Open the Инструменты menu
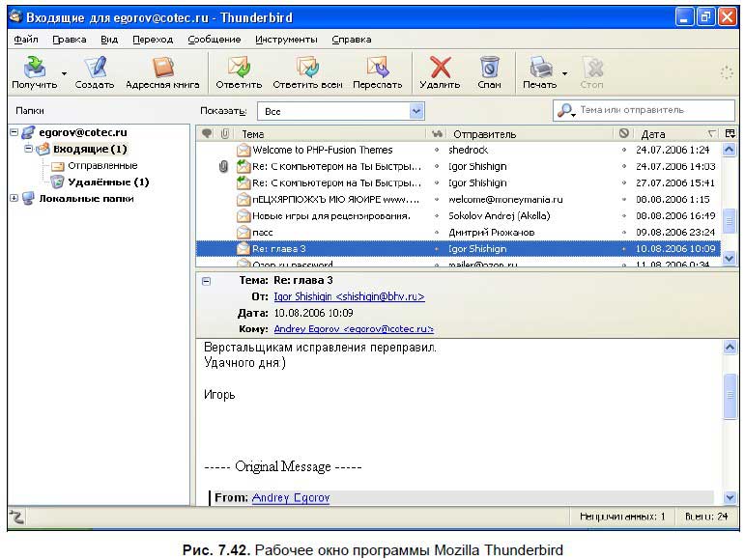This screenshot has height=560, width=745. click(286, 40)
